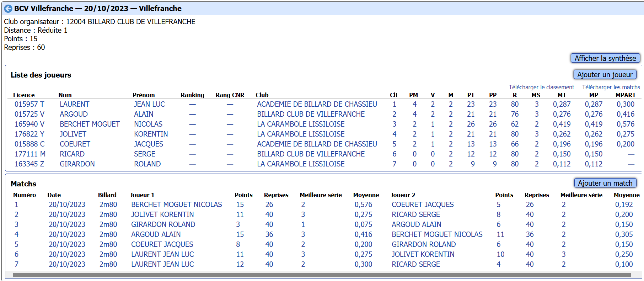Viewport: 644px width, 281px height.
Task: Click the first name JEAN LUC
Action: [x=149, y=104]
